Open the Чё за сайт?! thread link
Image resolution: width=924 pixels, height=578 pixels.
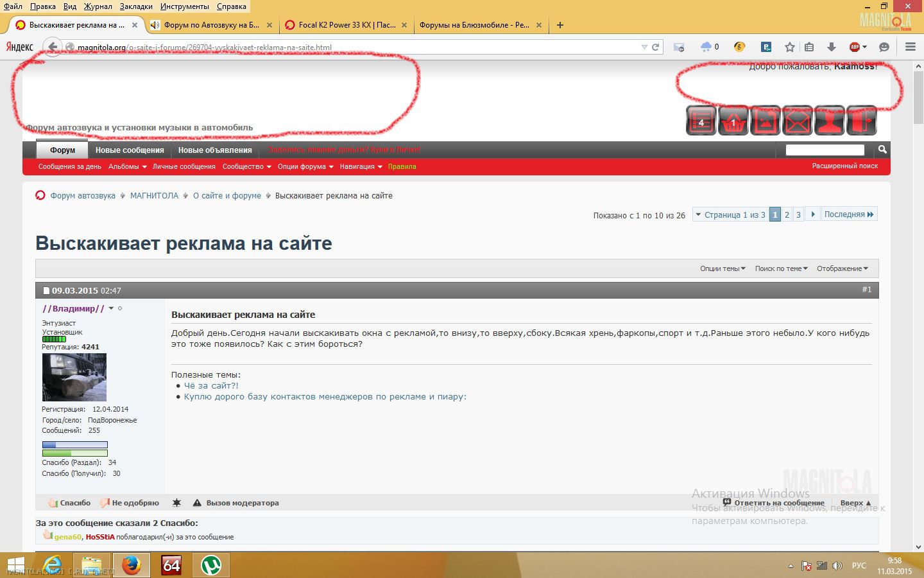[x=211, y=386]
